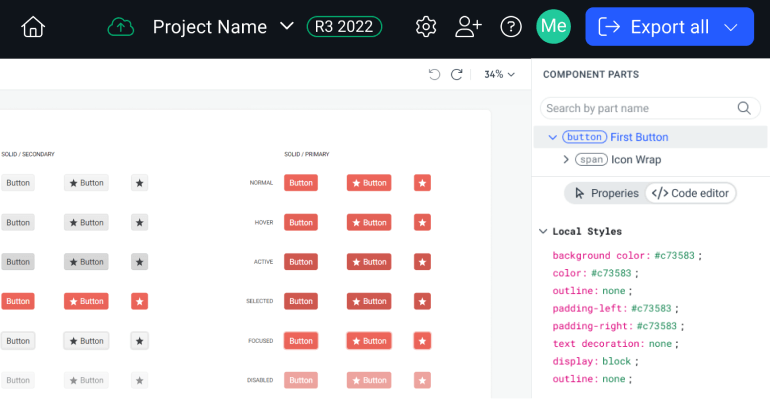Click the Selected secondary red star-only button

click(x=139, y=301)
